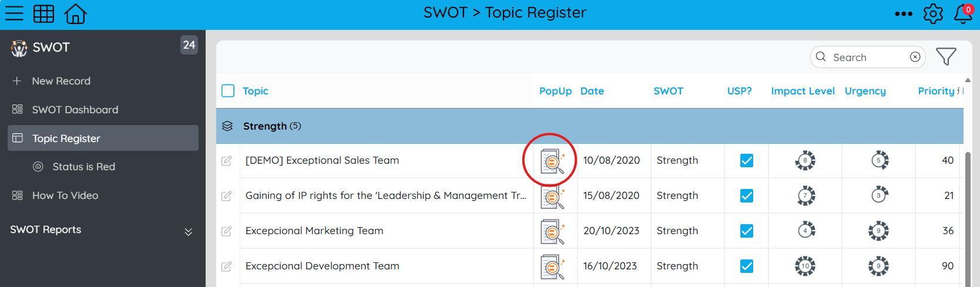Click urgency 3 dial for IP rights row

(879, 195)
